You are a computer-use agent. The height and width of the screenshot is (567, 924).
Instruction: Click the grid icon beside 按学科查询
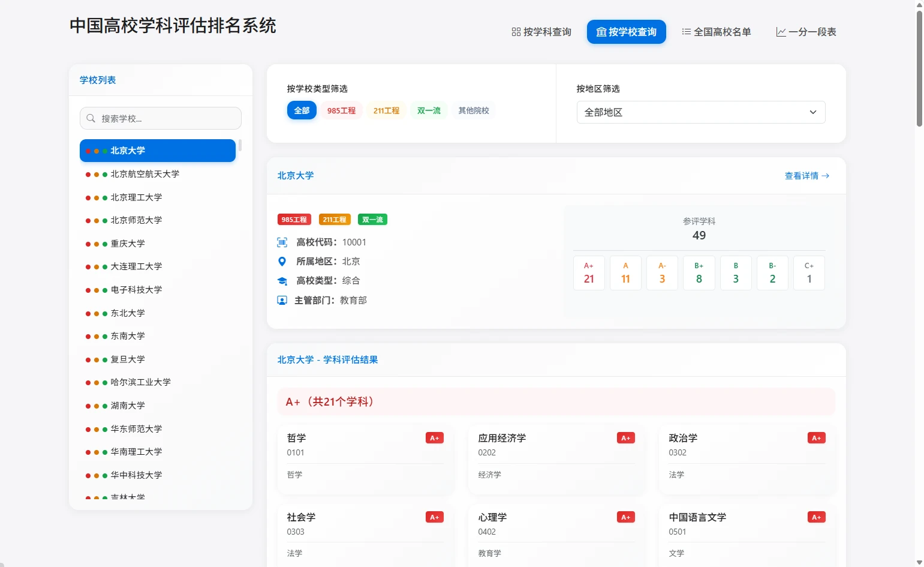click(x=516, y=32)
